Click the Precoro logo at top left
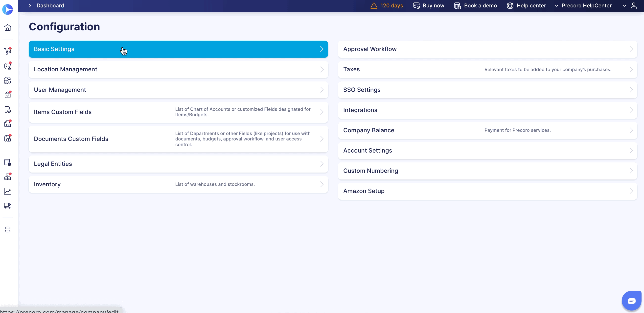644x313 pixels. point(7,9)
